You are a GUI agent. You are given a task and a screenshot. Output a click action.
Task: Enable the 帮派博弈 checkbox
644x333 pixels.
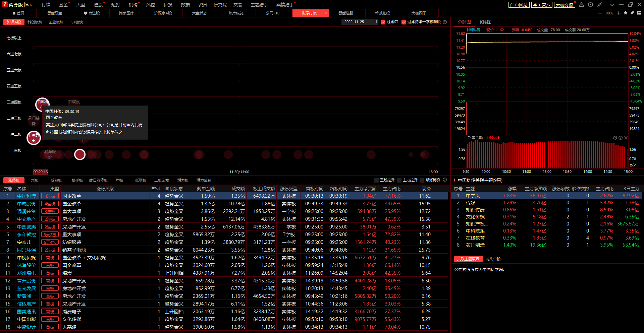(x=422, y=180)
